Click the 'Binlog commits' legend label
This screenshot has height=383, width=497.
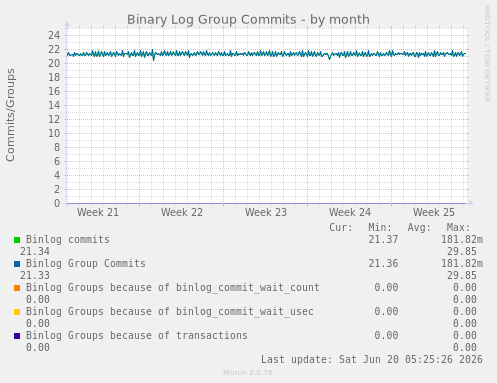coord(68,240)
